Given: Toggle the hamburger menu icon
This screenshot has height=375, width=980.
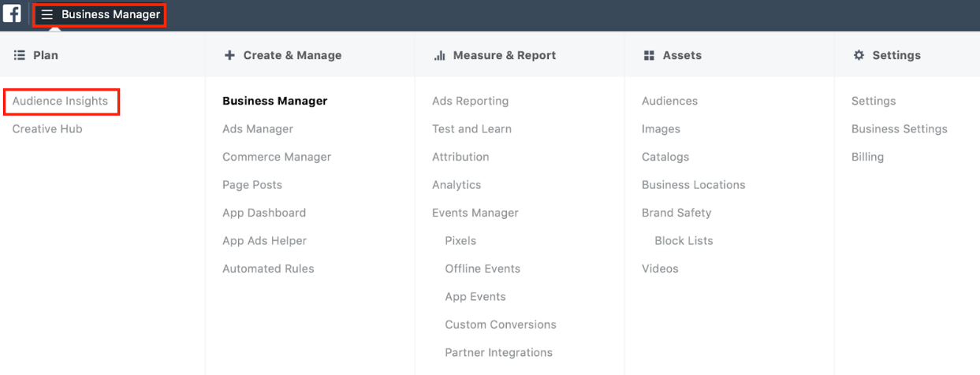Looking at the screenshot, I should tap(47, 15).
